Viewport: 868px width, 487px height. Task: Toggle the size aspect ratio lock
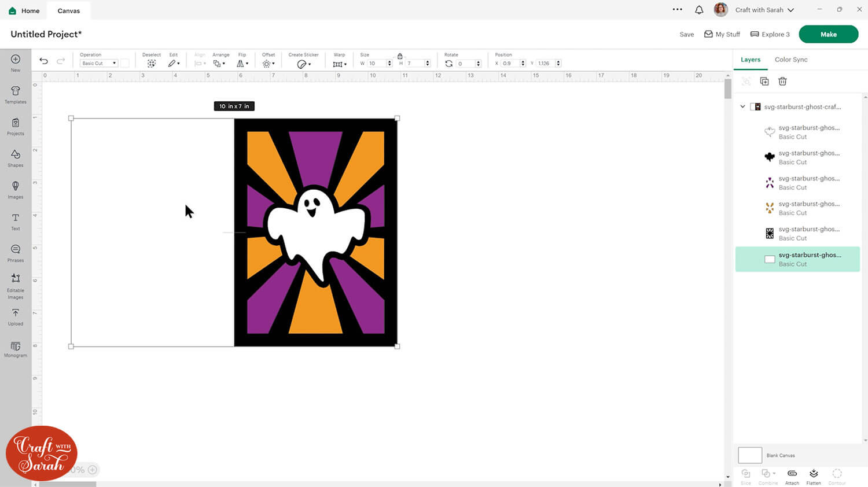[400, 56]
